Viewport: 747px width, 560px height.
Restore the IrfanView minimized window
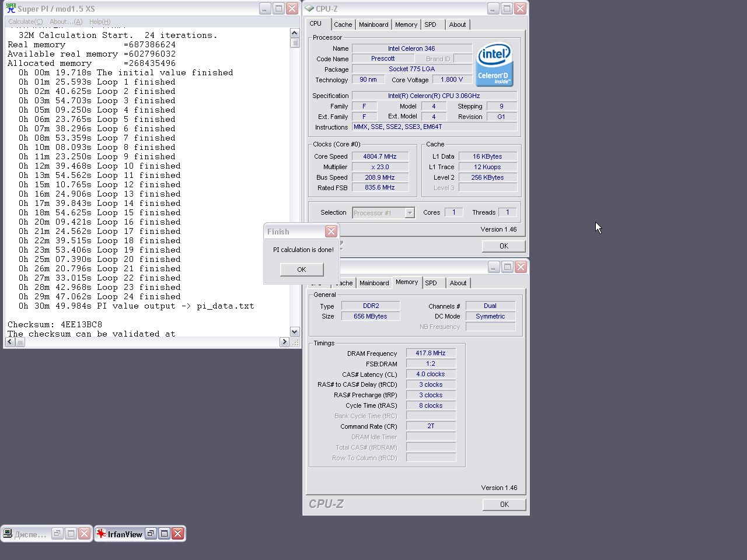(x=151, y=533)
